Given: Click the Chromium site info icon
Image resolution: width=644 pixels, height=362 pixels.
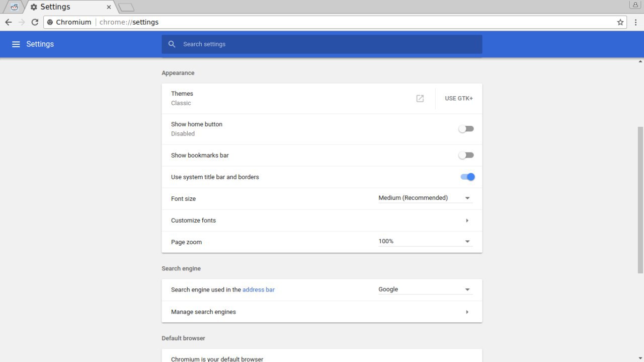Looking at the screenshot, I should [50, 22].
